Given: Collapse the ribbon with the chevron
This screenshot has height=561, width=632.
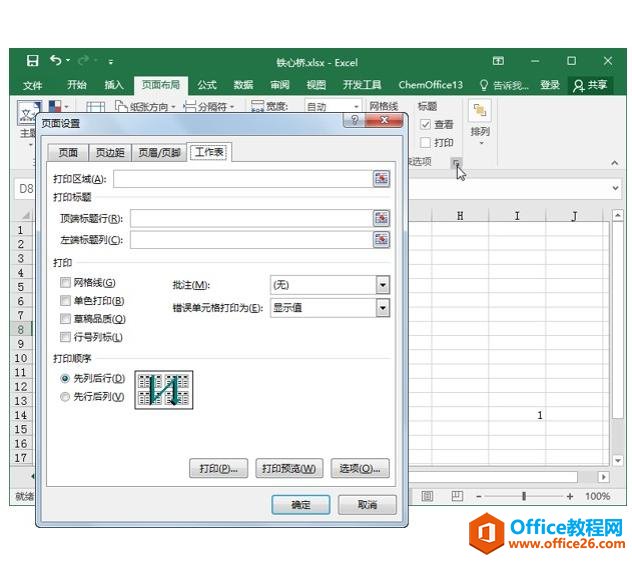Looking at the screenshot, I should 614,163.
